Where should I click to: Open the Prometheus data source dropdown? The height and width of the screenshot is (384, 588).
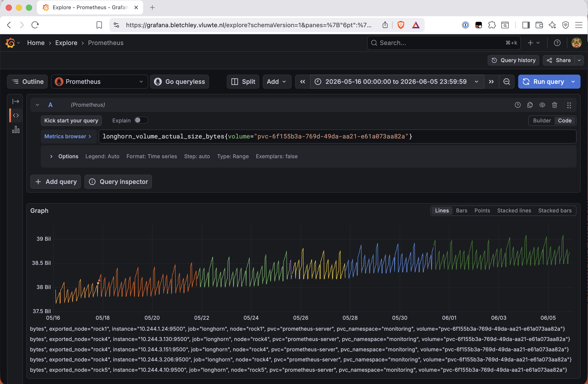pyautogui.click(x=99, y=82)
